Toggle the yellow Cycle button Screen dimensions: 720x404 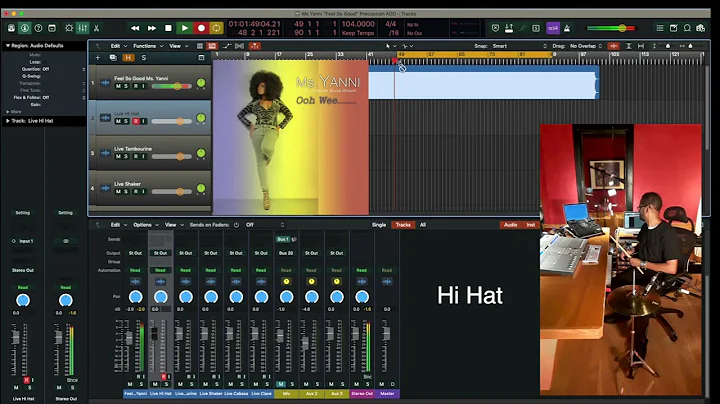click(x=216, y=28)
